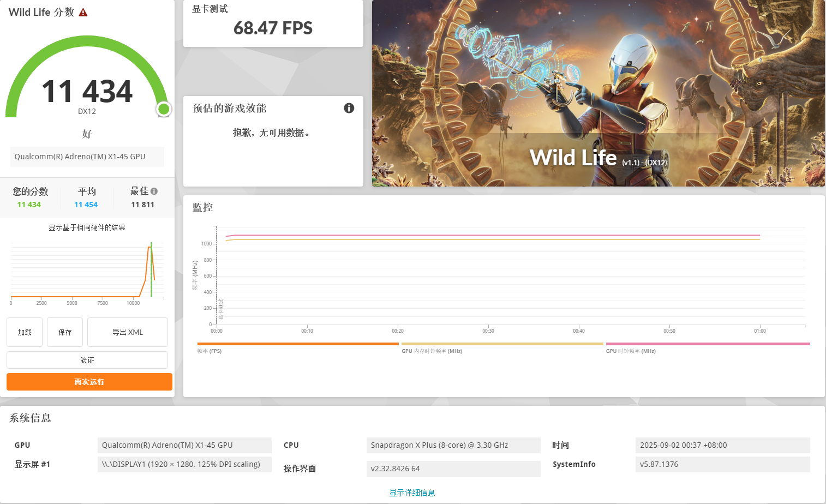This screenshot has height=504, width=826.
Task: Toggle the pink GPU clock frequency legend
Action: pos(708,344)
